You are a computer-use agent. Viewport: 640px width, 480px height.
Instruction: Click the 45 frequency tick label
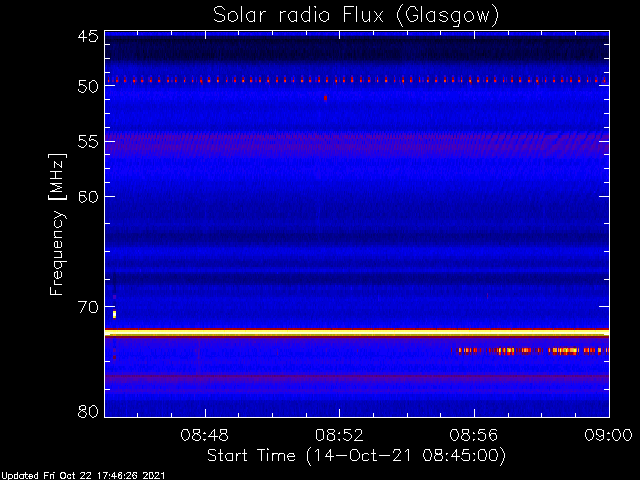pyautogui.click(x=88, y=36)
